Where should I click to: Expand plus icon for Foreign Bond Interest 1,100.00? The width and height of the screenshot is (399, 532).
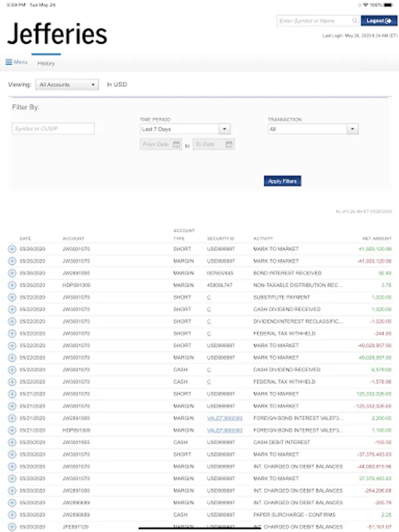(x=12, y=430)
